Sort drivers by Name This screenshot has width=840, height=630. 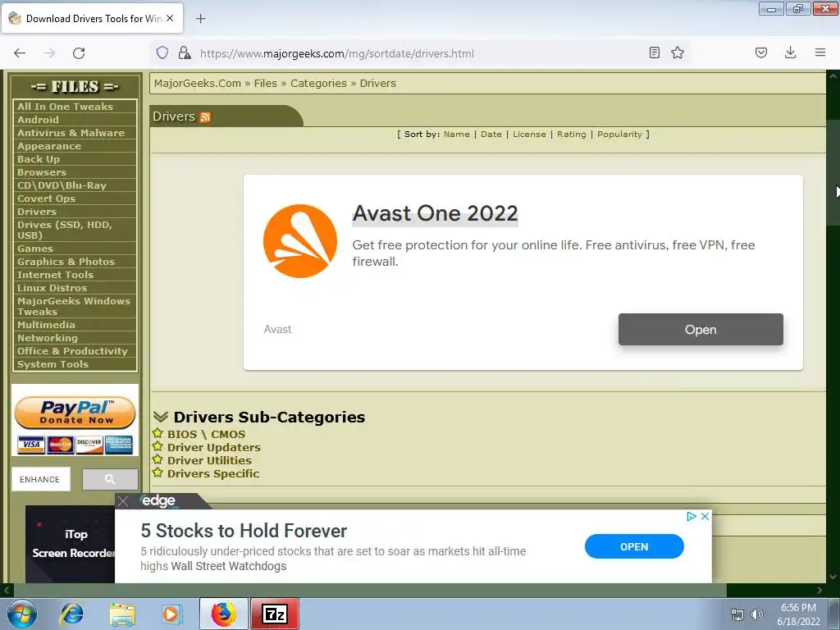[x=456, y=134]
